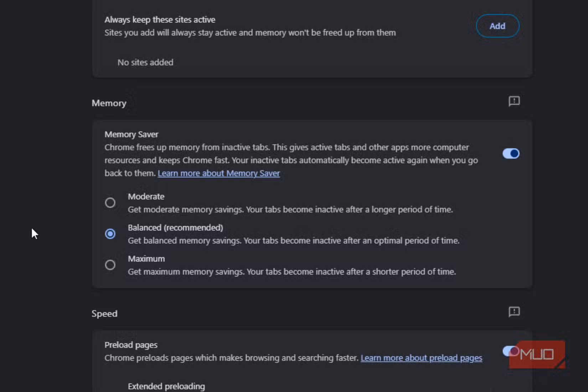Viewport: 588px width, 392px height.
Task: Click the Speed section heading
Action: [x=104, y=314]
